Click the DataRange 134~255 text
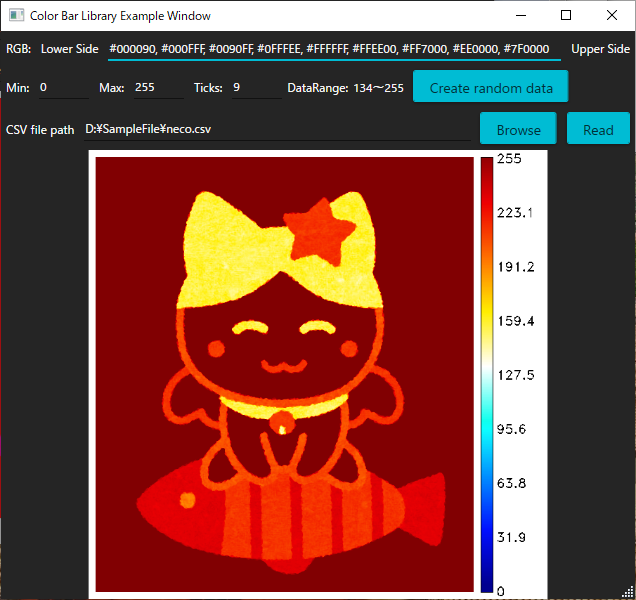This screenshot has height=600, width=636. point(345,88)
